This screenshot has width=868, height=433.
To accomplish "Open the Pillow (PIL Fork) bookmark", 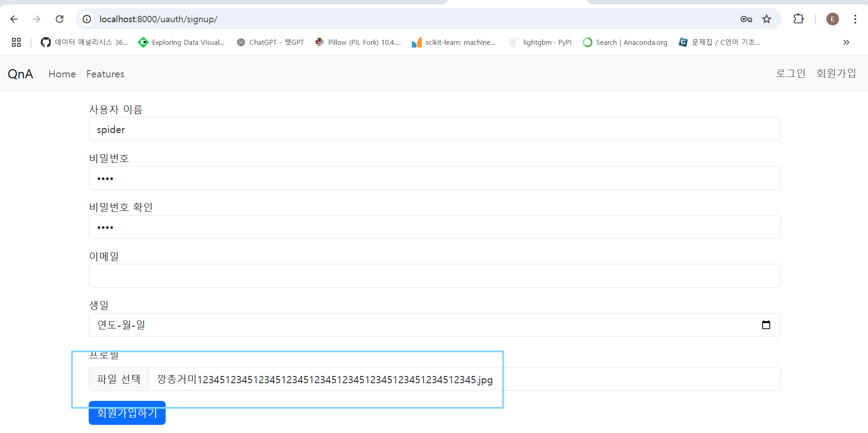I will [358, 43].
